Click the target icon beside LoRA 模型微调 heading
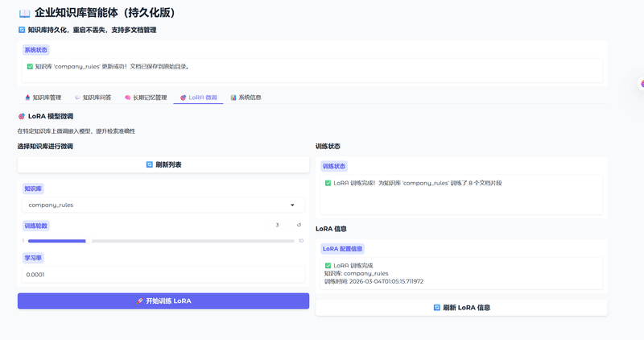 22,116
